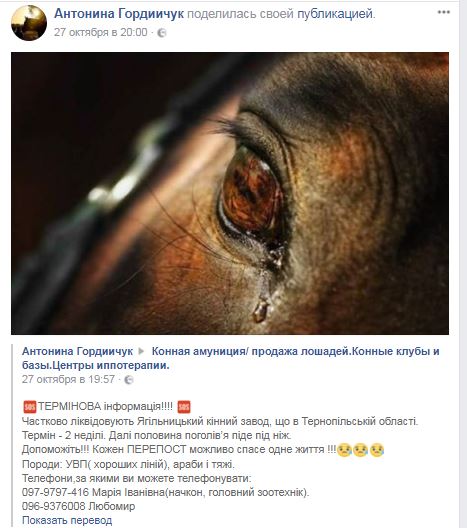The image size is (467, 528).
Task: Click the arrow icon between author and group
Action: [141, 351]
